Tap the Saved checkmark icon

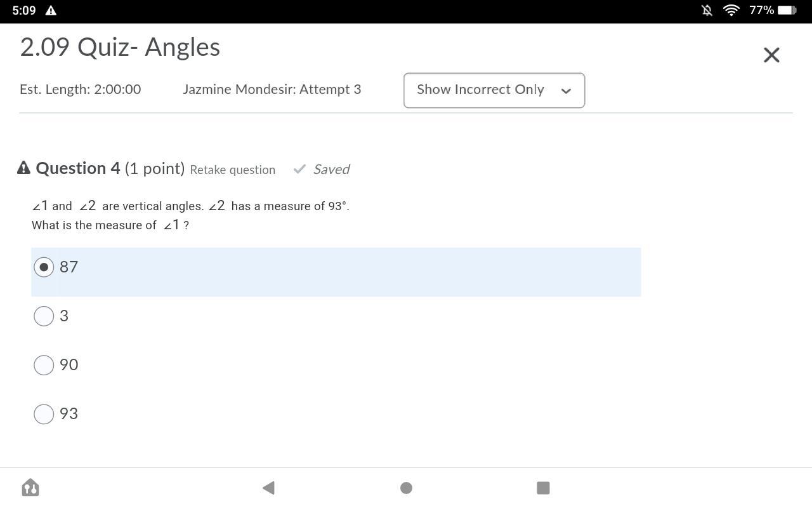pos(300,169)
